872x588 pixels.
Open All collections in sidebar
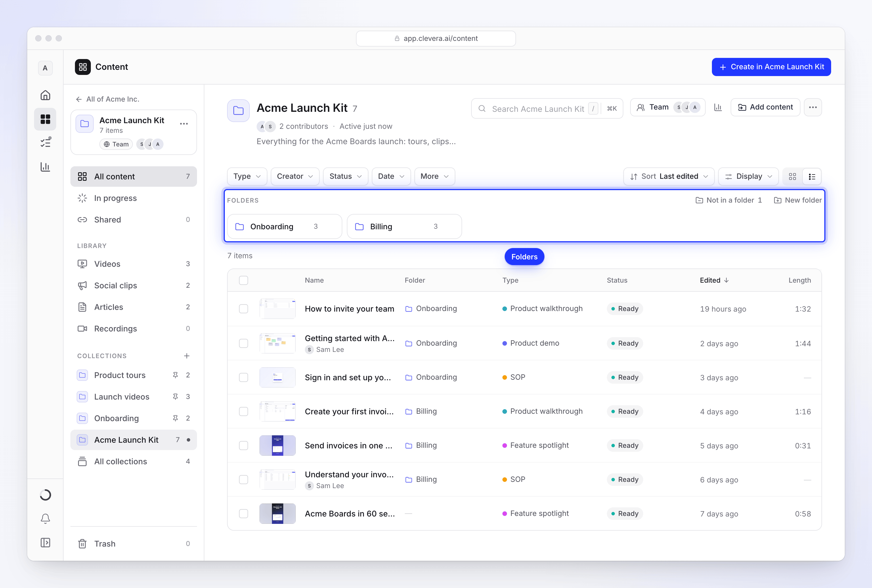pos(133,462)
